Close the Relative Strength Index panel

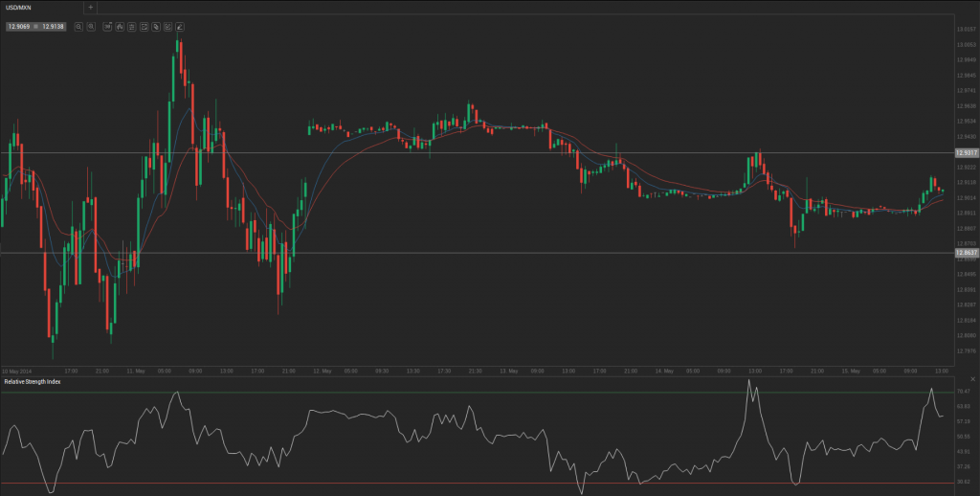pyautogui.click(x=973, y=380)
